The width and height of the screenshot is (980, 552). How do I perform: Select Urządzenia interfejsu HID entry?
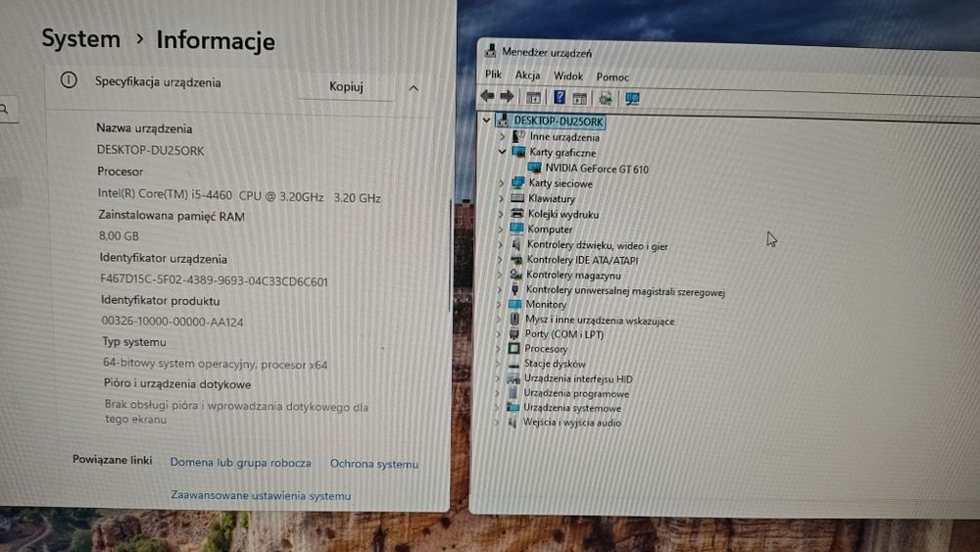[x=578, y=378]
